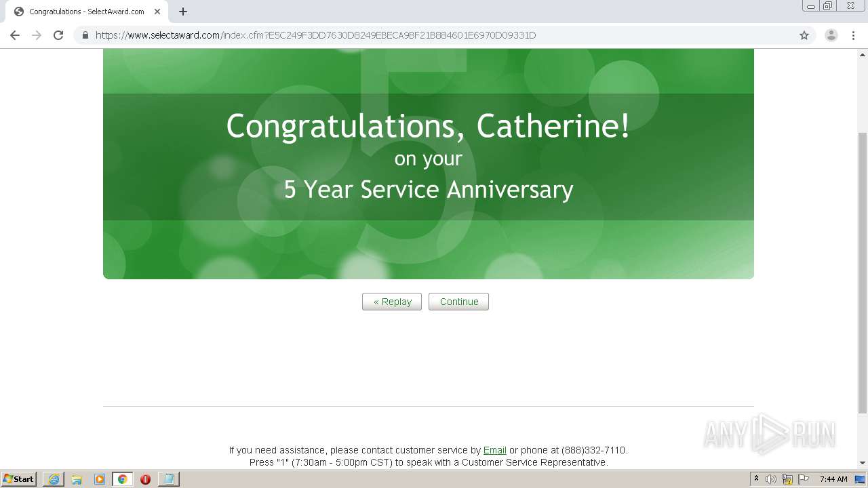Screen dimensions: 868x488
Task: Restore down the Chrome window
Action: [x=827, y=5]
